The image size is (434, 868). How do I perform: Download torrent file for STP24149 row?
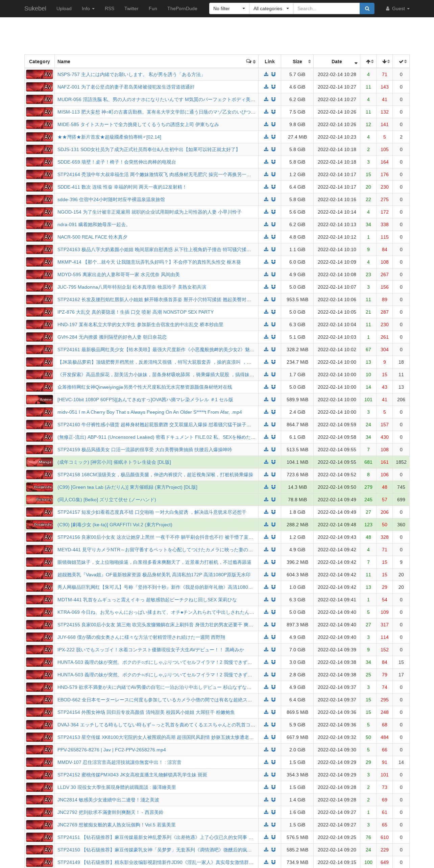tap(266, 862)
